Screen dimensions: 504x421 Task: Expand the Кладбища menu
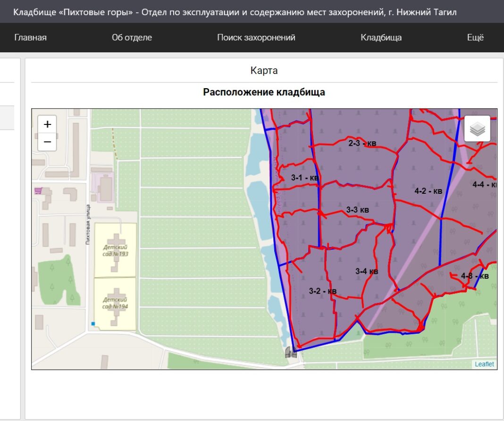pos(381,38)
